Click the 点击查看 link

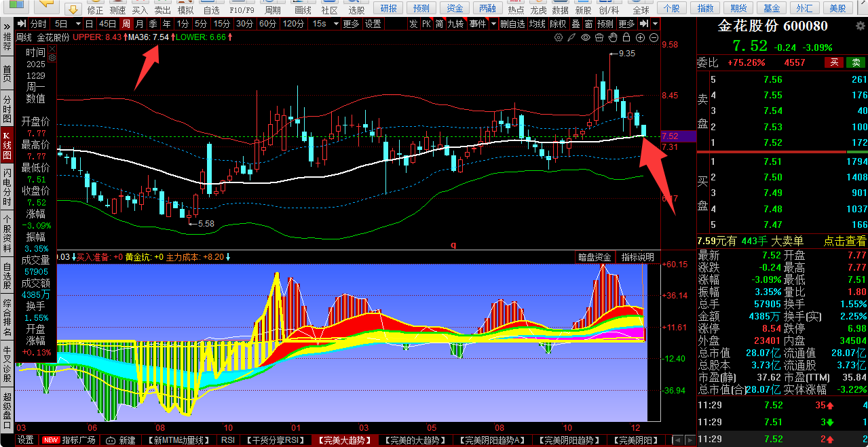[x=845, y=241]
